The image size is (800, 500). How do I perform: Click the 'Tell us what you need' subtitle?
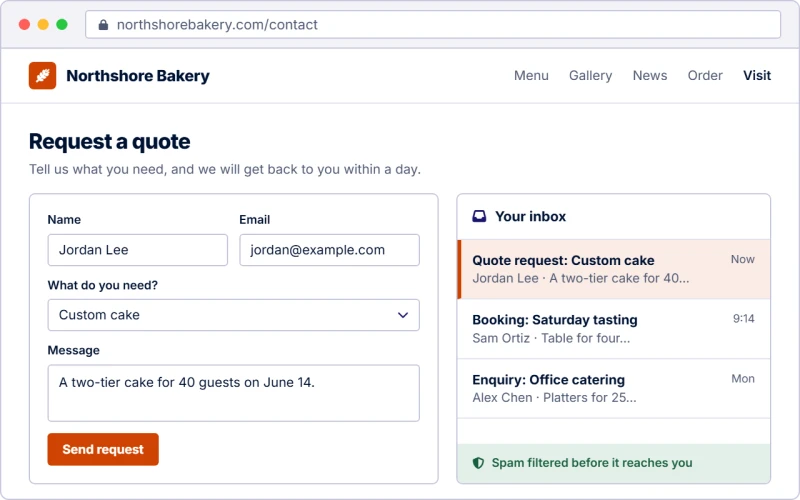(x=225, y=169)
